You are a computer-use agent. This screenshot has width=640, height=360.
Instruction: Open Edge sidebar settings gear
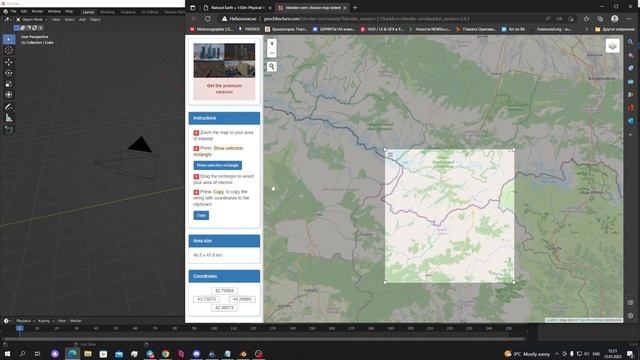(x=631, y=316)
